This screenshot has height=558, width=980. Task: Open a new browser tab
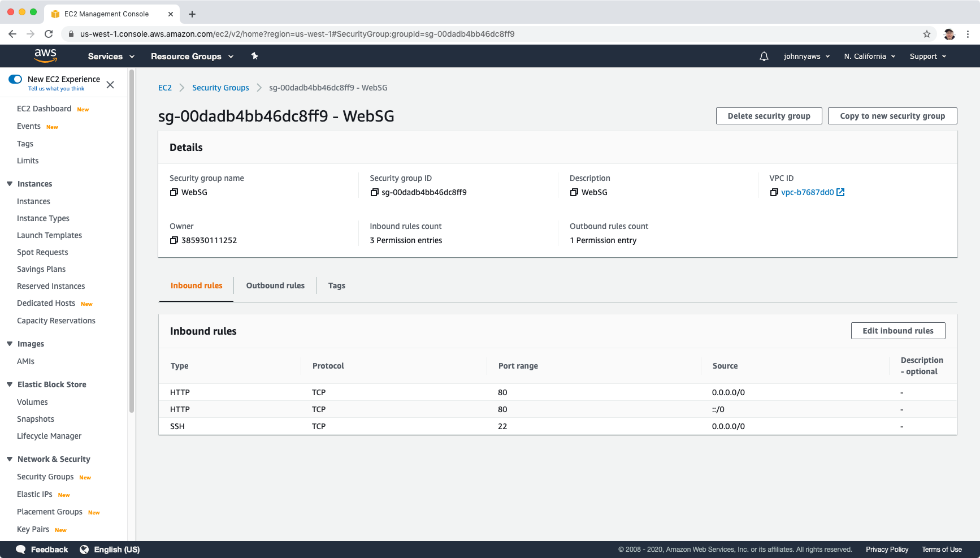tap(192, 14)
